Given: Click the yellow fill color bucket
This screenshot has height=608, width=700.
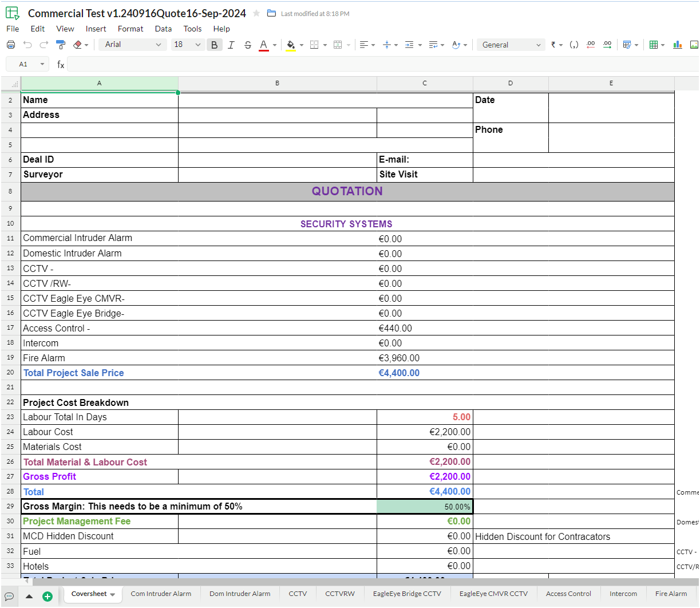Looking at the screenshot, I should point(291,45).
